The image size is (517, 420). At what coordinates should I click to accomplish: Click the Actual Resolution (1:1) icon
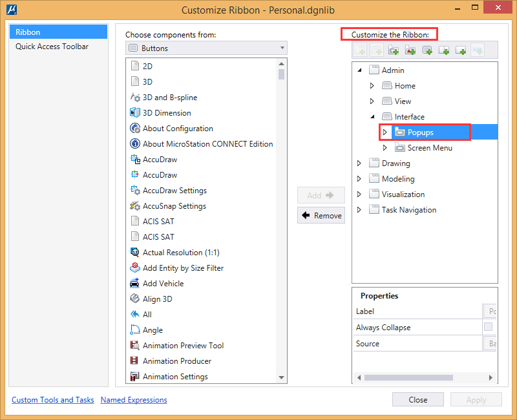pos(135,252)
